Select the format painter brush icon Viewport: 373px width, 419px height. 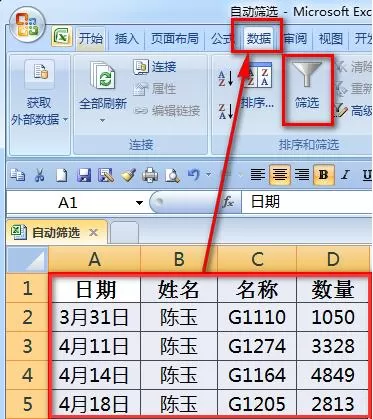click(x=128, y=175)
